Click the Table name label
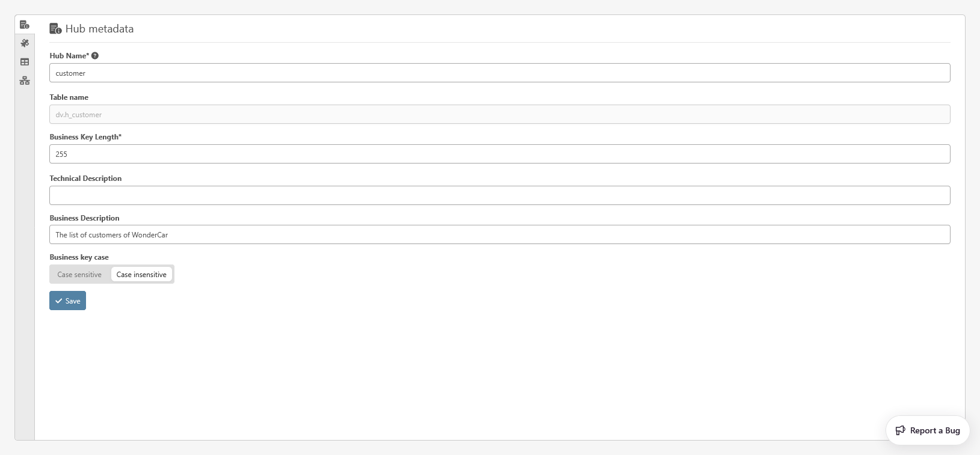This screenshot has height=455, width=980. (69, 97)
